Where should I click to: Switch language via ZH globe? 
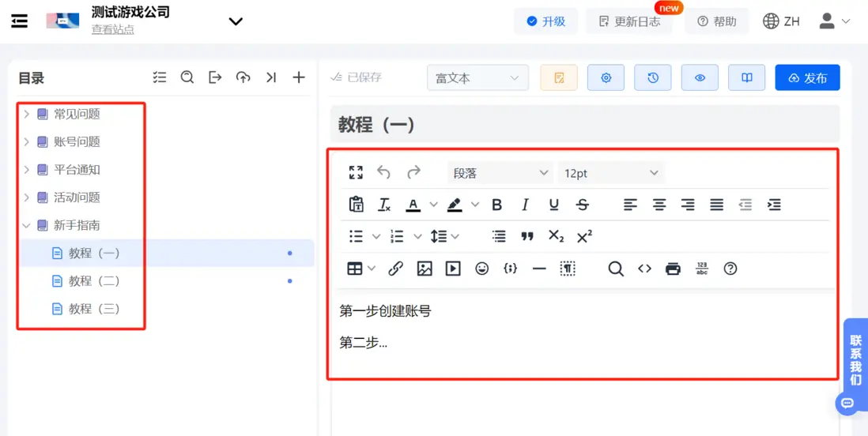[781, 21]
